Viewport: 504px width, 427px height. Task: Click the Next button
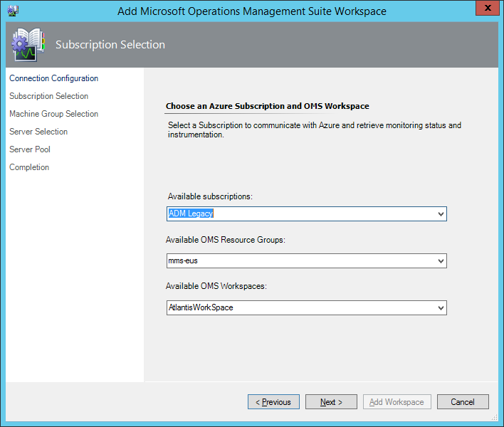click(331, 402)
